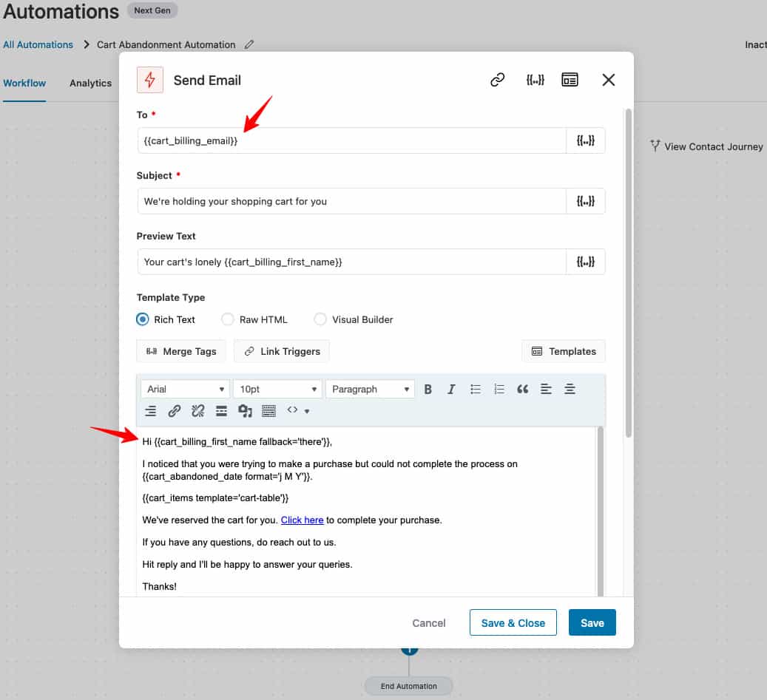Click the chain link icon in dialog header

click(x=498, y=80)
